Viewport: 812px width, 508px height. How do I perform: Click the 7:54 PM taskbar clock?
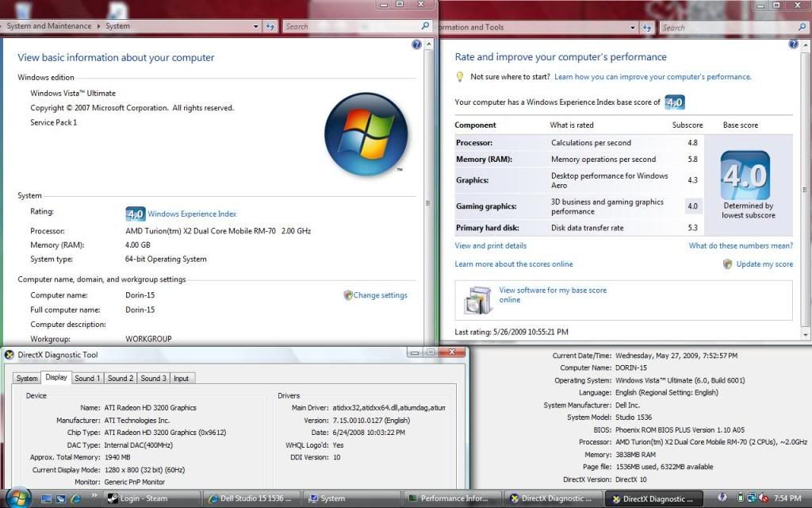[787, 498]
